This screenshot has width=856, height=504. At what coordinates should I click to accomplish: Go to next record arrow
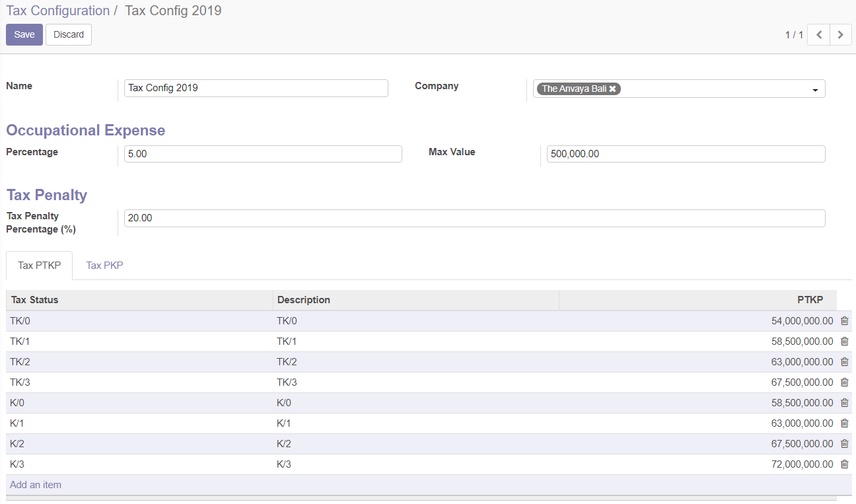pyautogui.click(x=840, y=35)
